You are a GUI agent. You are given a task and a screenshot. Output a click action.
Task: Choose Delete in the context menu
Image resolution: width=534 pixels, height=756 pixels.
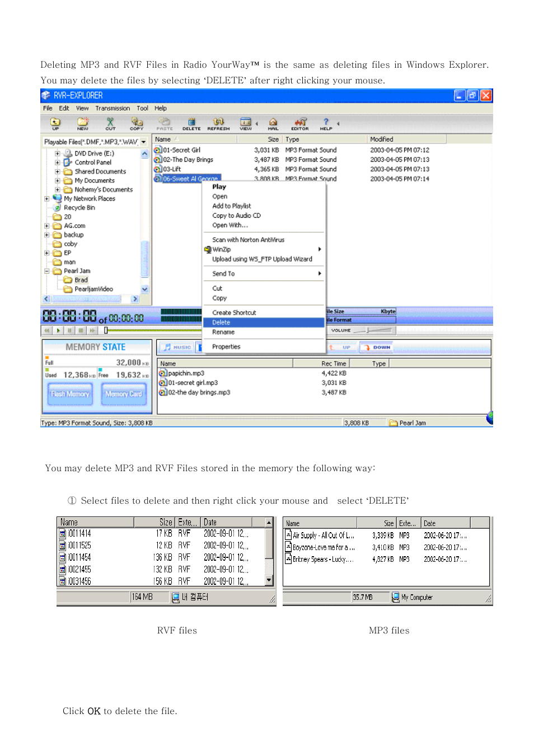(x=264, y=322)
